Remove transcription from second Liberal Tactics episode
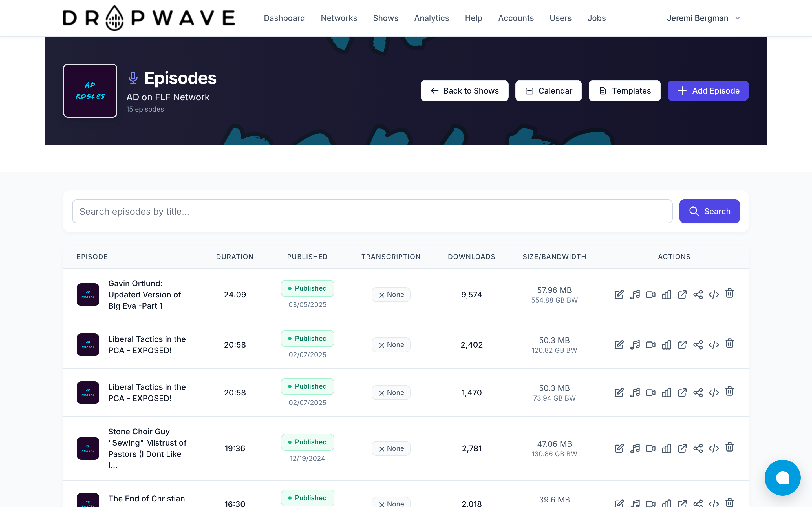 click(x=391, y=392)
